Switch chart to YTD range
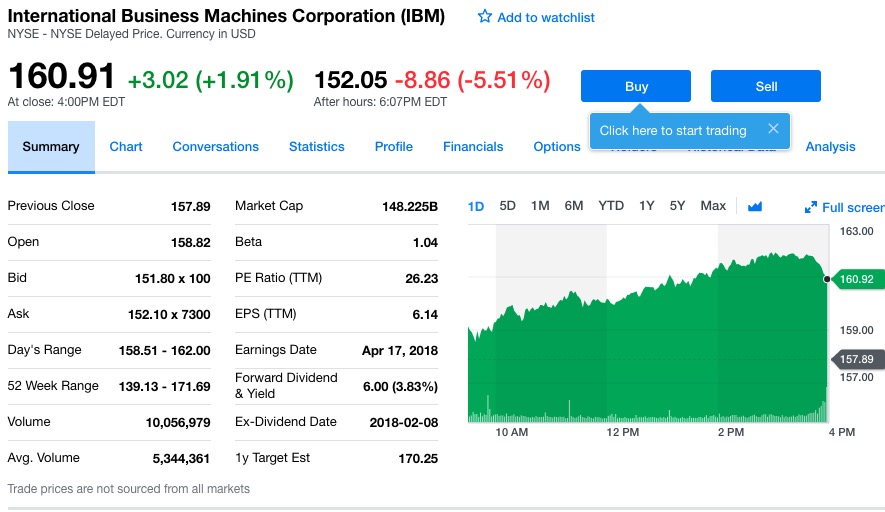Screen dimensions: 885x512 point(611,205)
